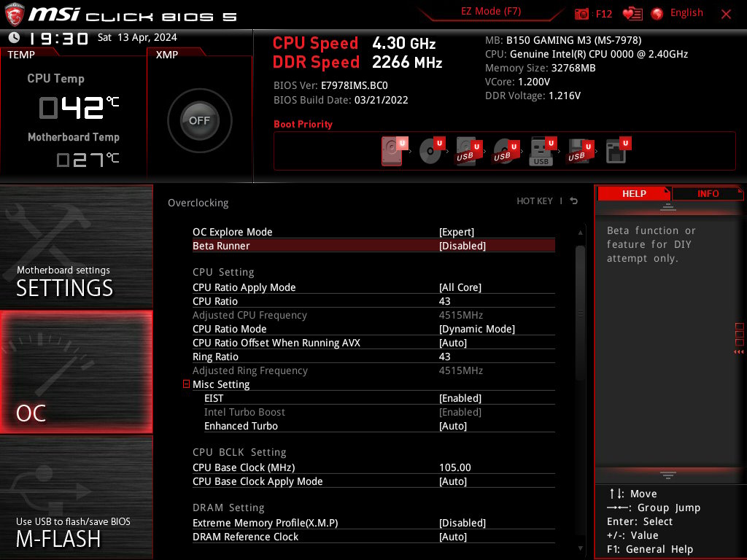Open the OC Explore Mode Expert dropdown

[x=457, y=232]
